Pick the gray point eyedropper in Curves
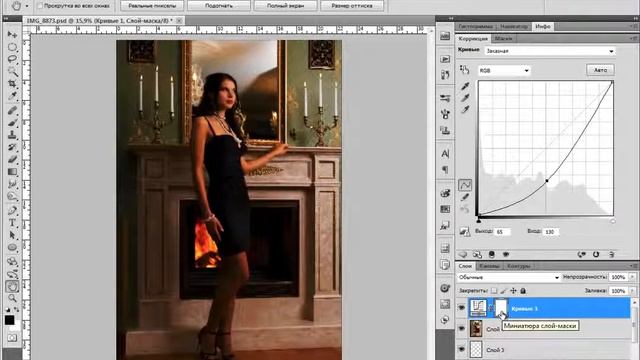Screen dimensions: 640x360 point(465,98)
